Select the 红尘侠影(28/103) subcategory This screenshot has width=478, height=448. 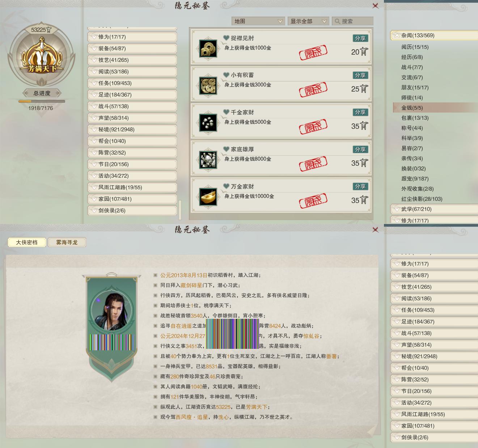[x=422, y=199]
